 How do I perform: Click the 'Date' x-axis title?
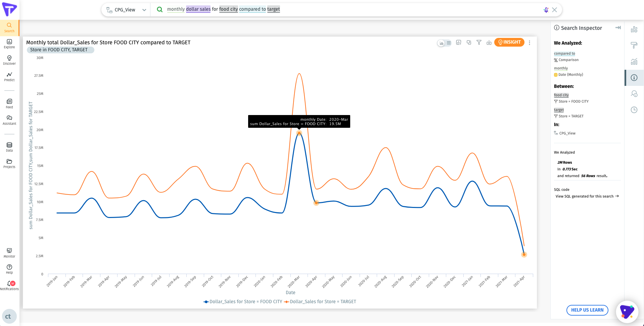[290, 292]
